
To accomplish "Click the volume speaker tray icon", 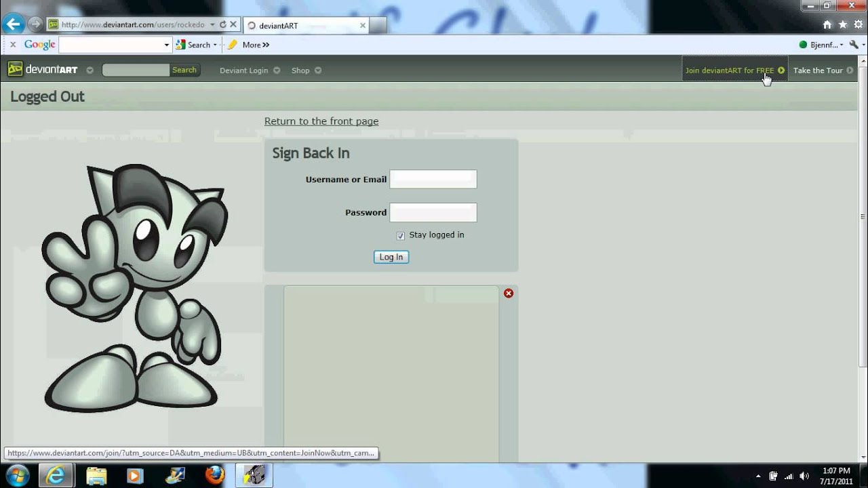I will coord(804,476).
